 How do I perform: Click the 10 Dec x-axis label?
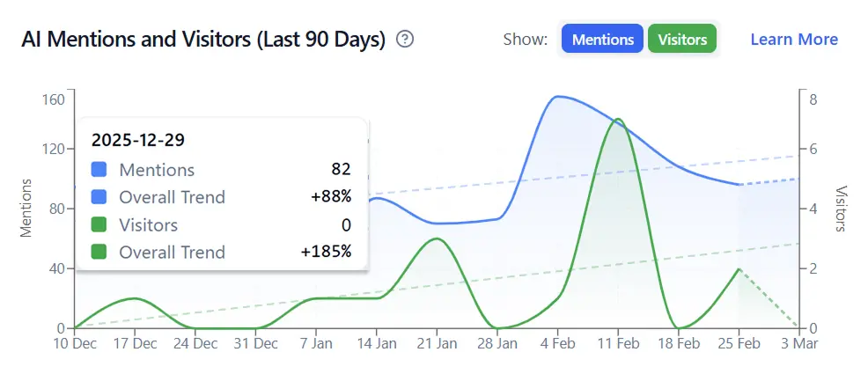coord(75,344)
